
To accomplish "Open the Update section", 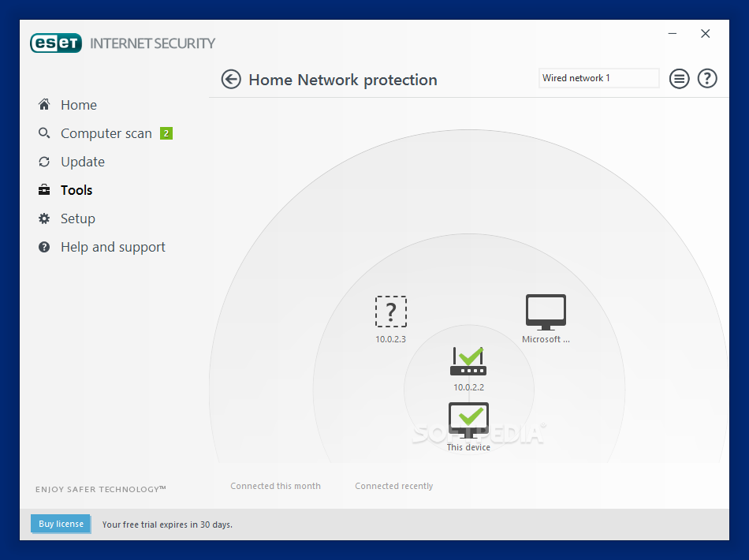I will click(x=83, y=162).
